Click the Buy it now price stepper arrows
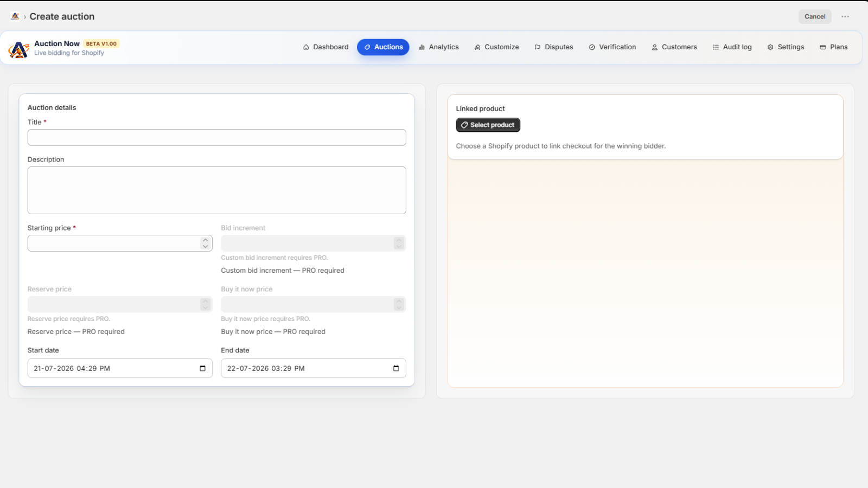This screenshot has width=868, height=488. (x=399, y=304)
